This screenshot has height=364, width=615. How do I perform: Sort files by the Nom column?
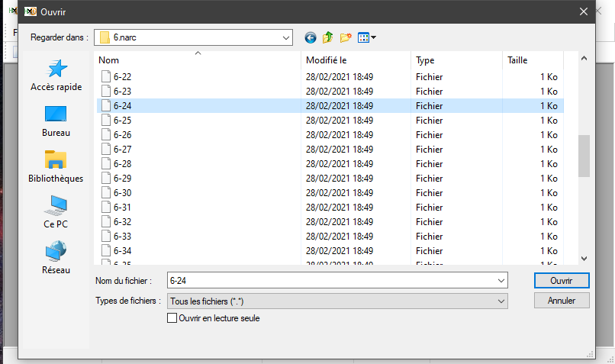pos(198,60)
